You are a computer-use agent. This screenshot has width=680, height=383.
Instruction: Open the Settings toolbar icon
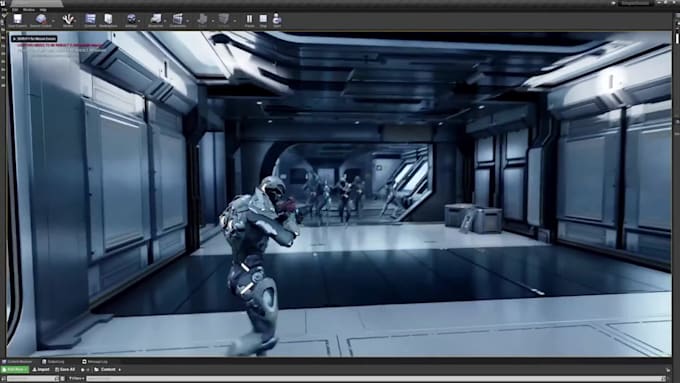[x=131, y=20]
